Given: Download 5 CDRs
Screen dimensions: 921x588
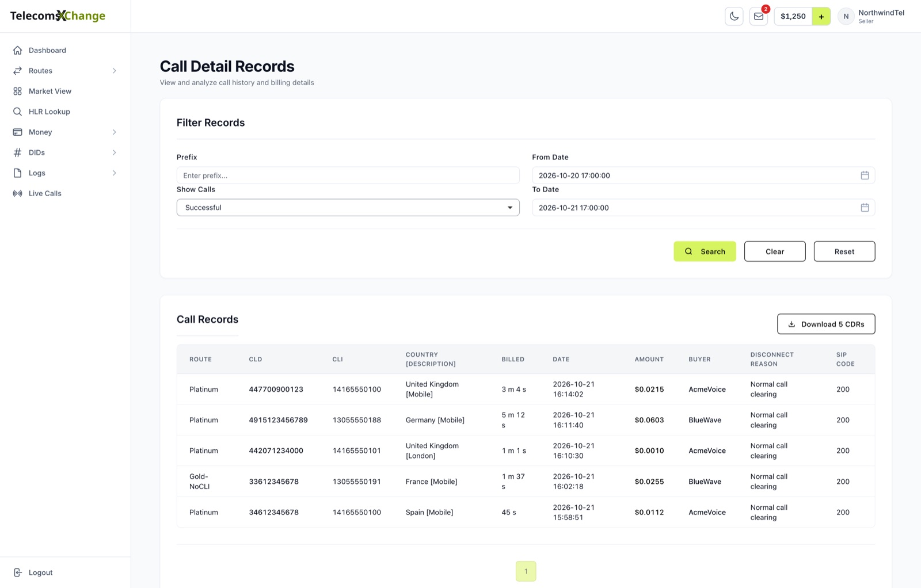Looking at the screenshot, I should click(x=826, y=324).
